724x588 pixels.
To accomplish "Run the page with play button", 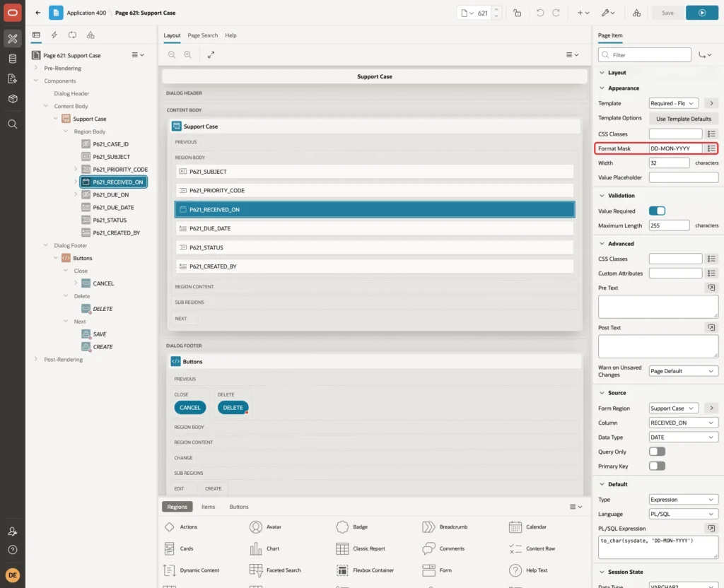I will (x=702, y=13).
